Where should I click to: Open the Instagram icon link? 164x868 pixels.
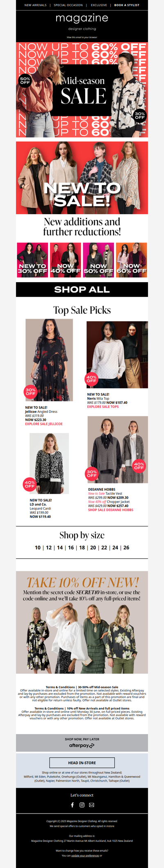82,805
